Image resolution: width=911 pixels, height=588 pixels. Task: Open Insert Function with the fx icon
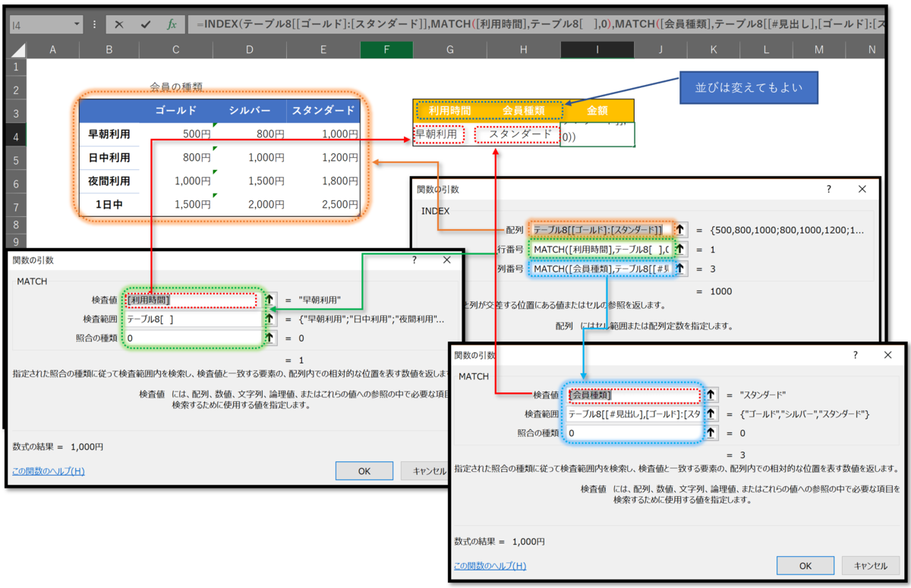tap(172, 24)
